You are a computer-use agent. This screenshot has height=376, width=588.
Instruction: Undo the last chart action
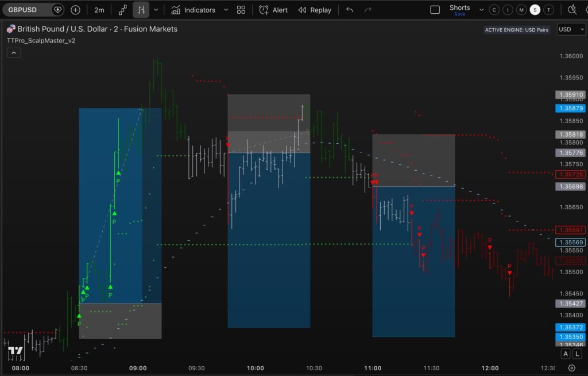point(350,10)
